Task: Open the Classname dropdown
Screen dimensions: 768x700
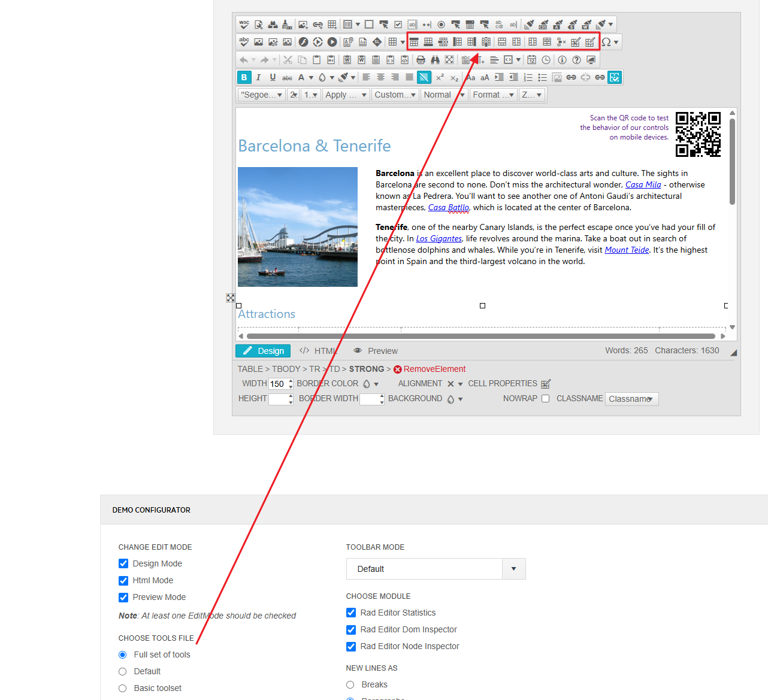Action: (x=631, y=399)
